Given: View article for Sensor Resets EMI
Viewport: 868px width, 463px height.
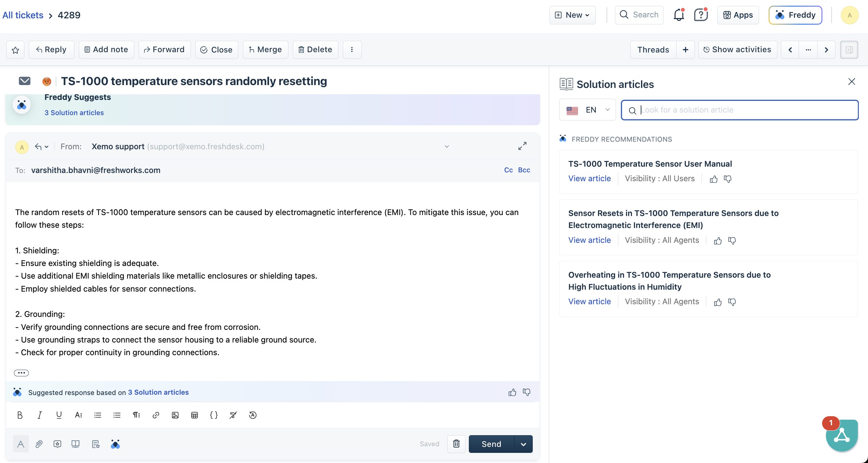Looking at the screenshot, I should (589, 240).
